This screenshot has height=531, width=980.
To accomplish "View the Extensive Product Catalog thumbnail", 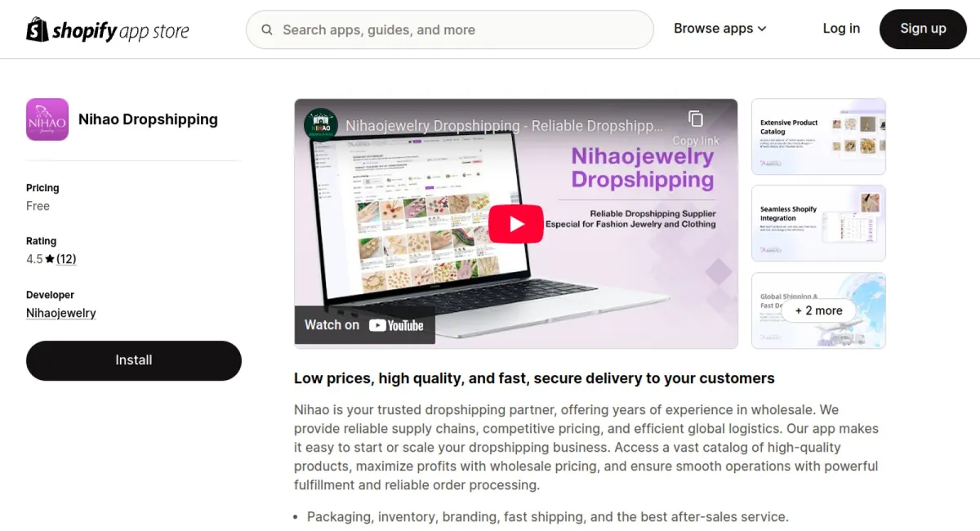I will (x=818, y=136).
